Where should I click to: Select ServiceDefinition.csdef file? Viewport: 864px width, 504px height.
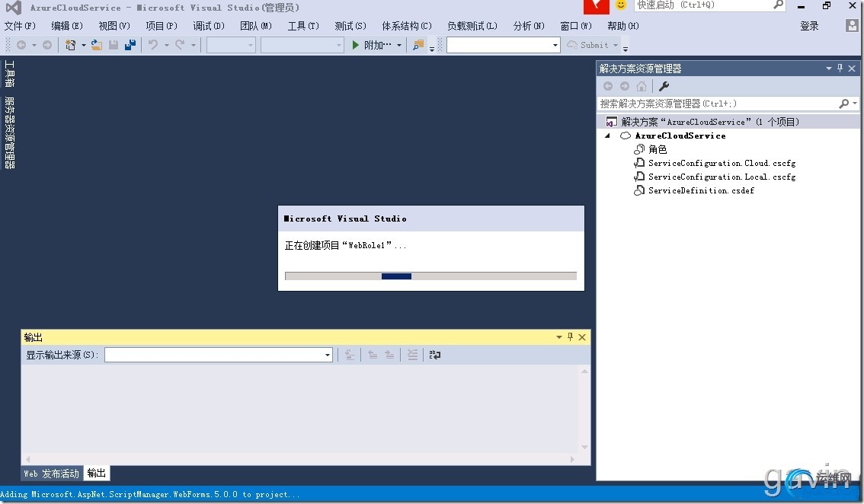point(694,190)
